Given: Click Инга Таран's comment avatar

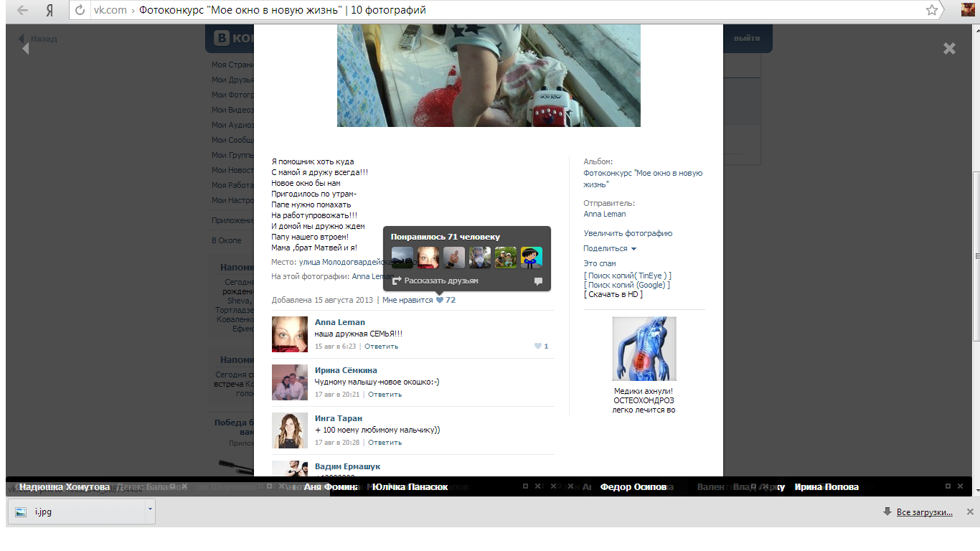Looking at the screenshot, I should tap(290, 430).
